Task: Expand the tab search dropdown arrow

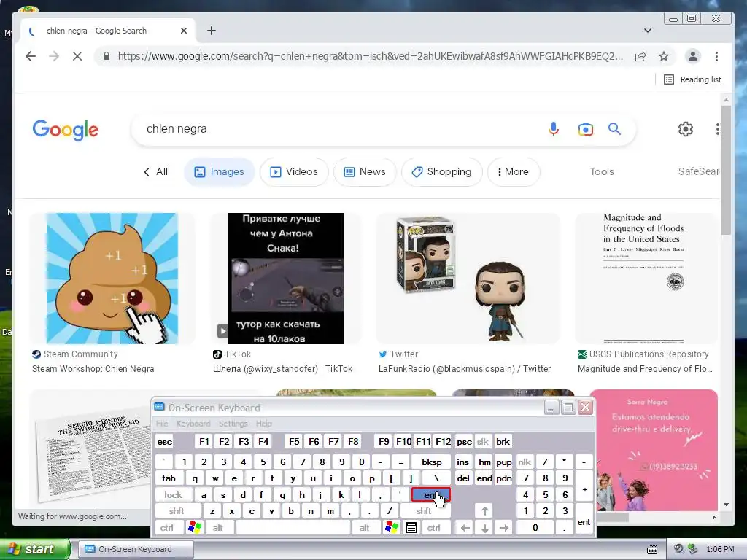Action: [x=648, y=31]
